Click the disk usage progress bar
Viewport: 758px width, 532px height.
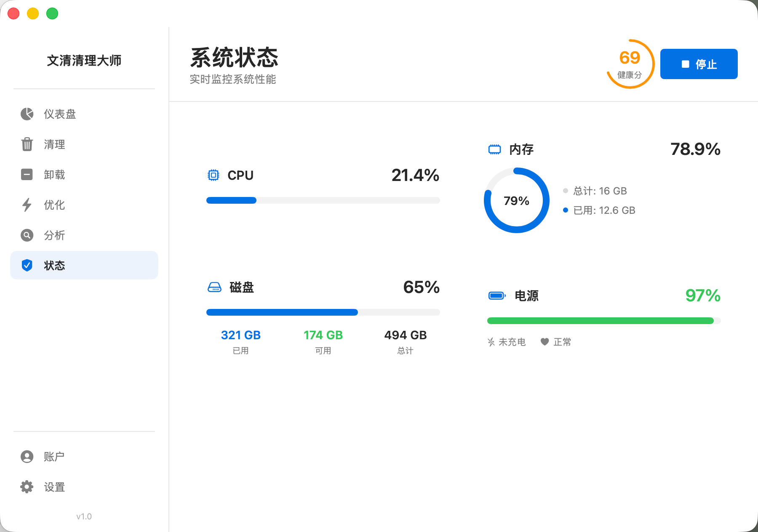(323, 312)
